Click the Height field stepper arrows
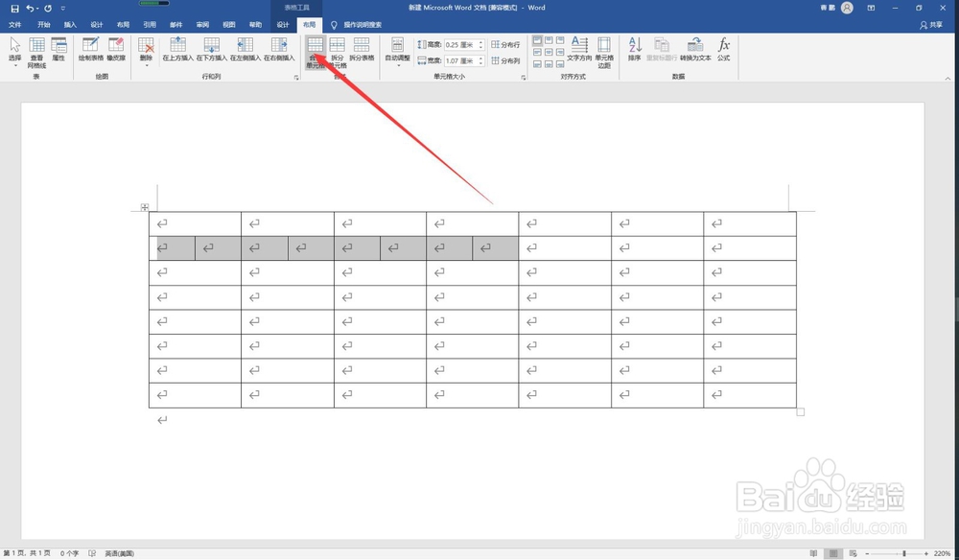Image resolution: width=959 pixels, height=560 pixels. (481, 45)
